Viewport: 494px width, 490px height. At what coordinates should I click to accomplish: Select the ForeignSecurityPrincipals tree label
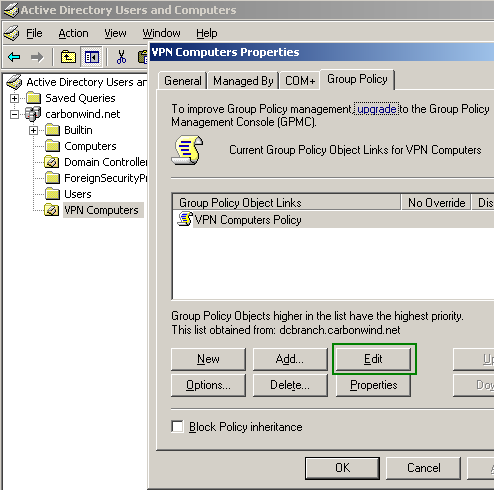coord(105,178)
